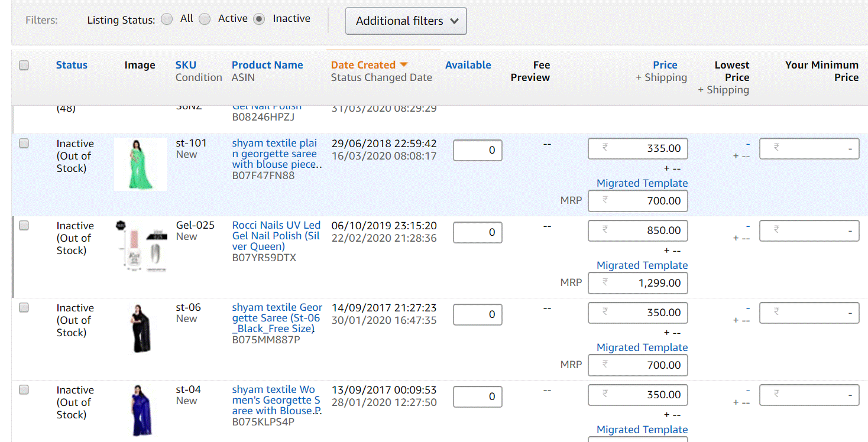Tick the select-all checkbox in table header

[x=24, y=66]
